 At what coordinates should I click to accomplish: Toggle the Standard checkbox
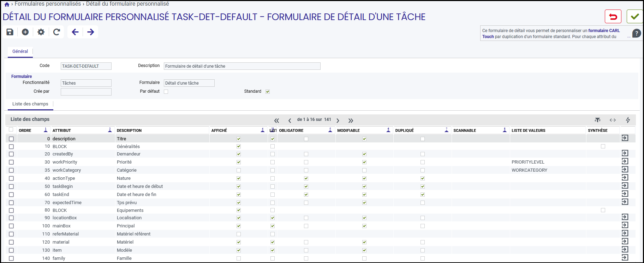[268, 92]
